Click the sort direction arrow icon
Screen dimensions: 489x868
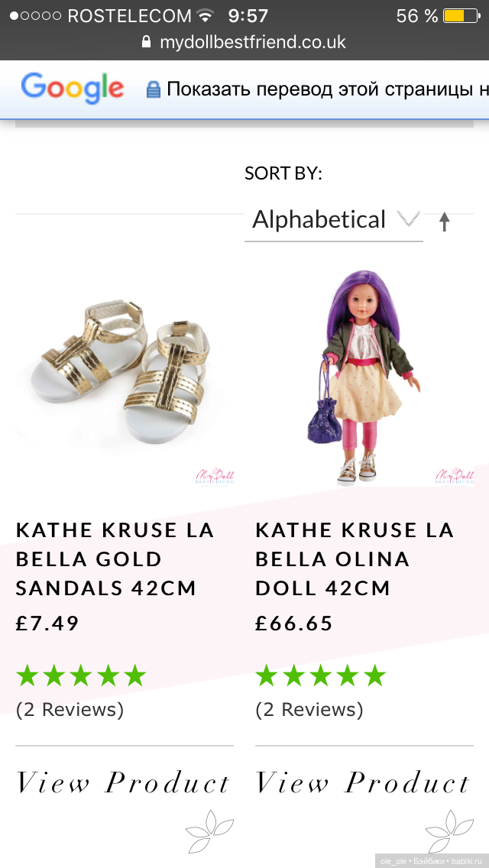[445, 222]
